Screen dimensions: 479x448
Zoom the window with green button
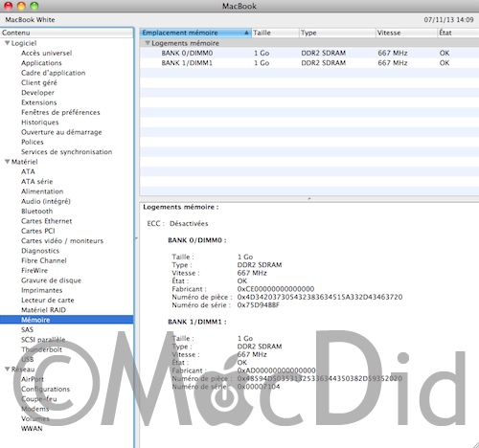click(34, 6)
